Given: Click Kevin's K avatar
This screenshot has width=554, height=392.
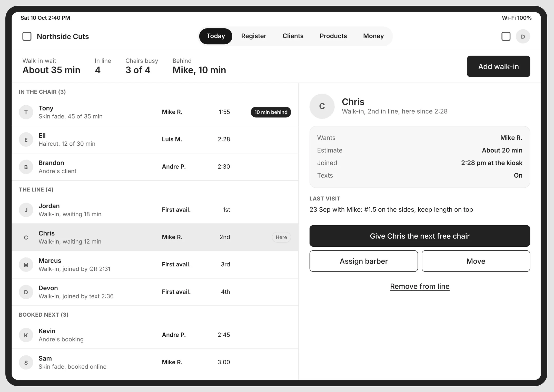Looking at the screenshot, I should 26,335.
